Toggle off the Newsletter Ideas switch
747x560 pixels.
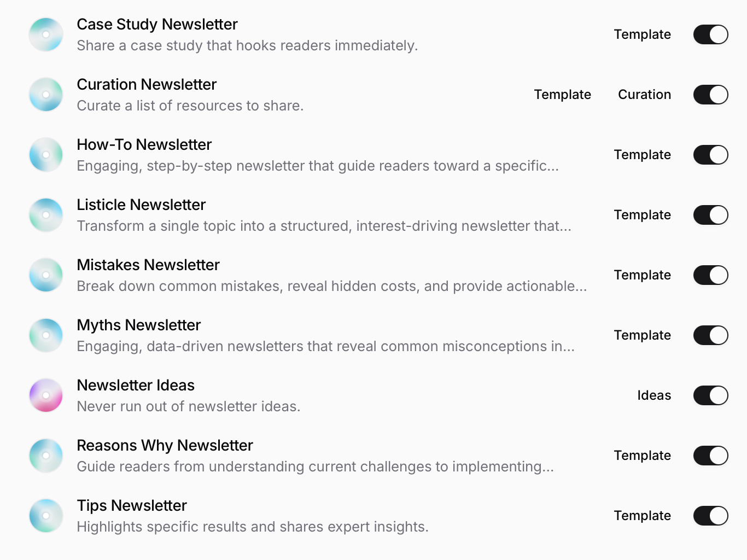click(x=710, y=395)
